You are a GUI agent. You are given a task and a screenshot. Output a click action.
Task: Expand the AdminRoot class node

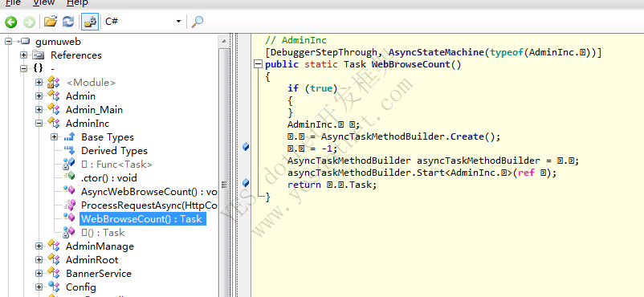pos(39,259)
